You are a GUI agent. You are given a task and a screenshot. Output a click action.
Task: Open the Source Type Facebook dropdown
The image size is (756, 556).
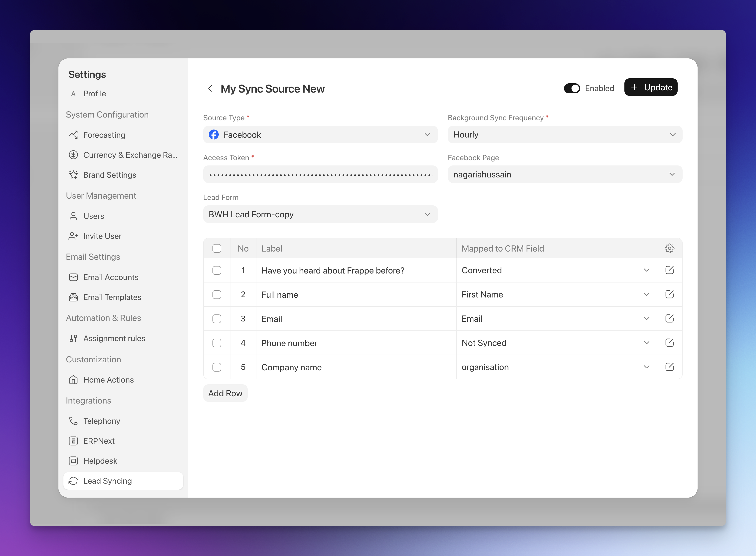320,135
